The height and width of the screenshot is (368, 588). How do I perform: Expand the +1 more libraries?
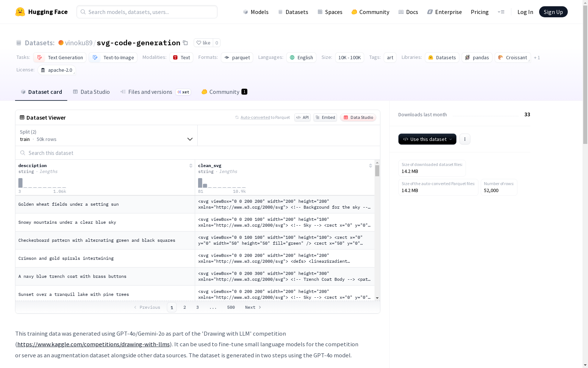[537, 57]
